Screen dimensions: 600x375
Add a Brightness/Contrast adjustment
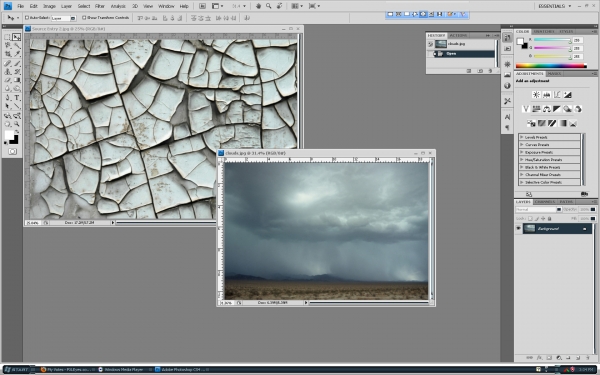(x=536, y=95)
